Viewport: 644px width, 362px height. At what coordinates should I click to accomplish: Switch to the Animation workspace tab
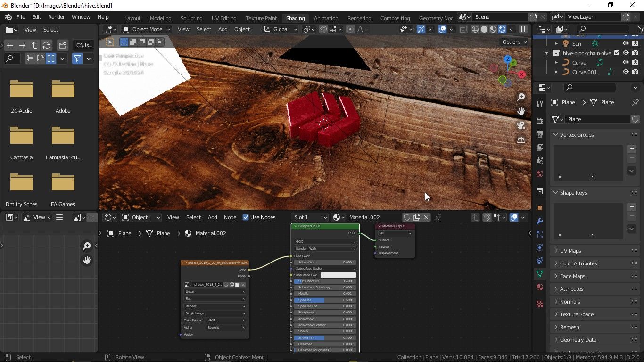[x=326, y=18]
